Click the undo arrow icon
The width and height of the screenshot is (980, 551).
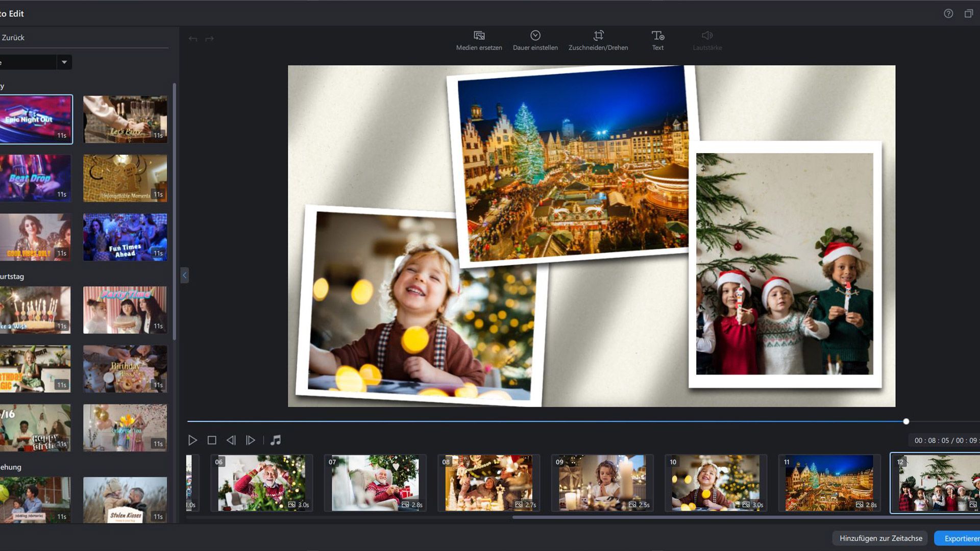pyautogui.click(x=192, y=38)
